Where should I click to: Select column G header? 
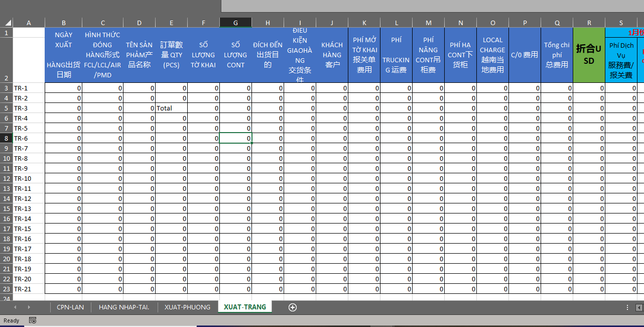(235, 23)
